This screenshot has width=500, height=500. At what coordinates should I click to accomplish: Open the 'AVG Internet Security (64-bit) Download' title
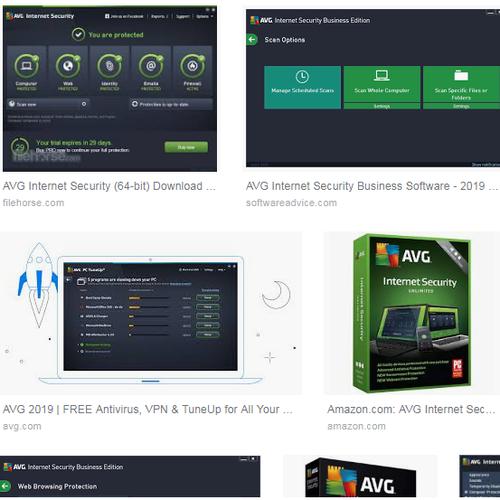tap(109, 186)
